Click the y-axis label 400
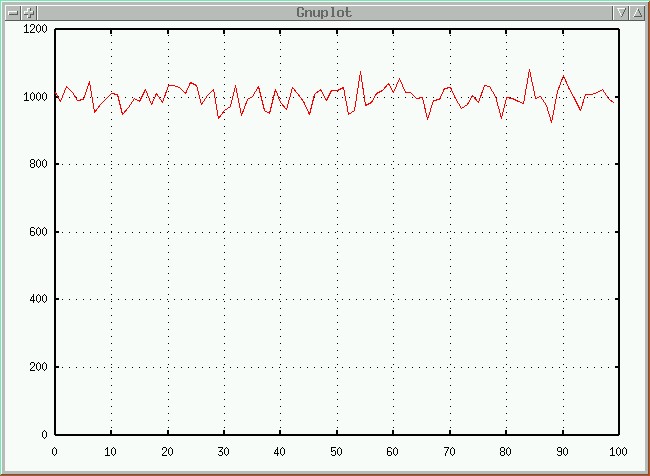 (x=38, y=299)
